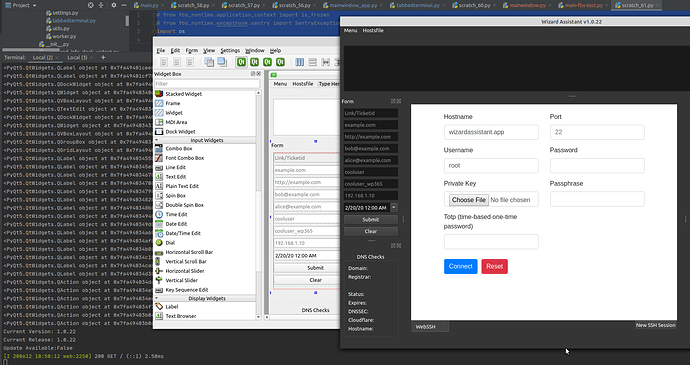Select the WebSSH tab
The image size is (690, 365).
(430, 327)
